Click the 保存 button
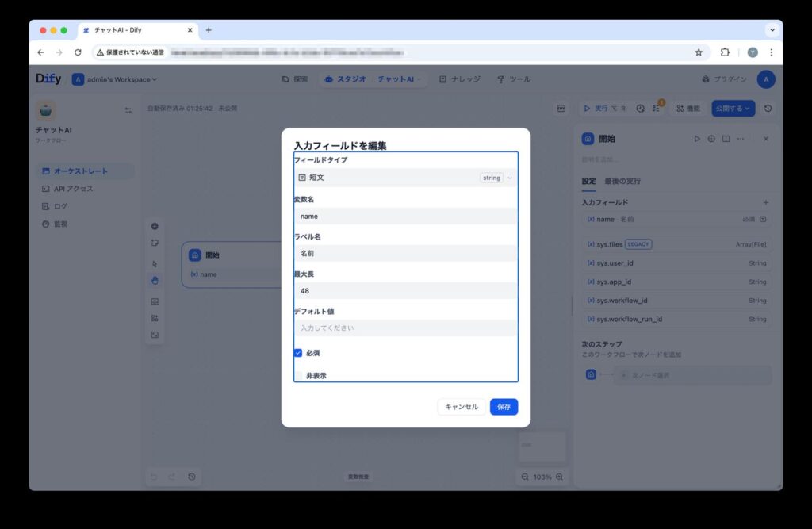Image resolution: width=812 pixels, height=529 pixels. tap(504, 407)
